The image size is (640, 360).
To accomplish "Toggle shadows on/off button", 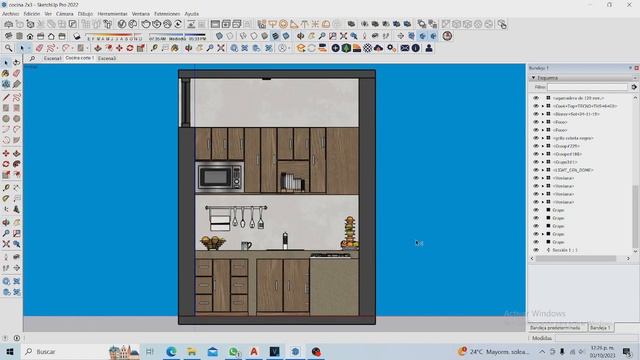I will [77, 36].
